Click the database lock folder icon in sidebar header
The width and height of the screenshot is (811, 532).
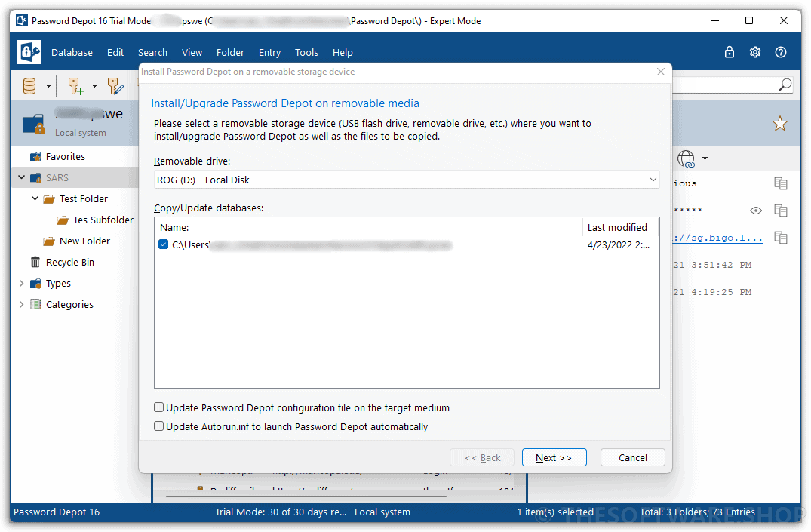point(34,125)
